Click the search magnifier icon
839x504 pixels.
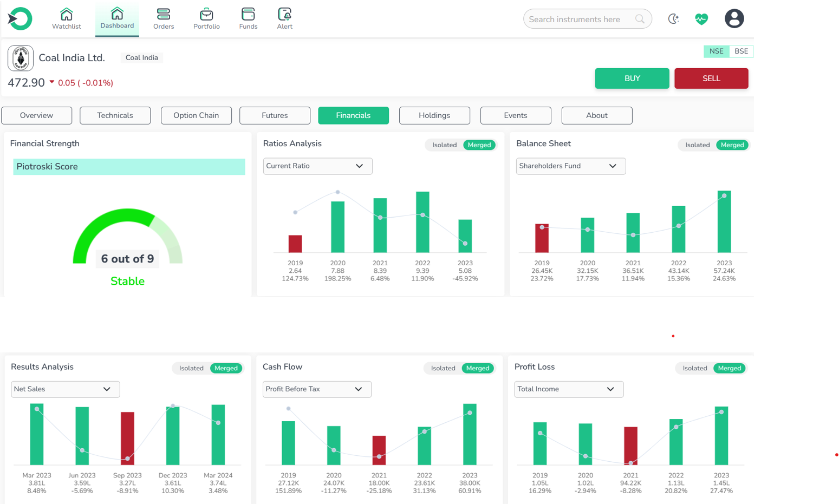640,19
